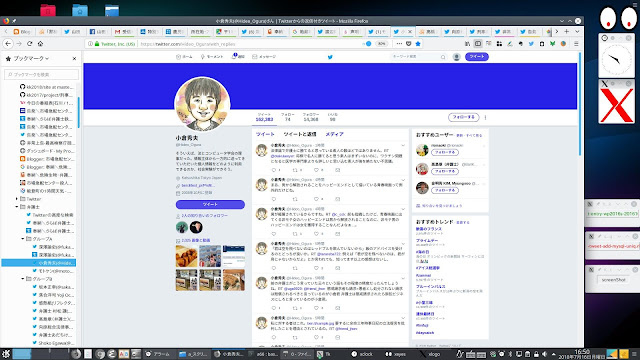Open Twitter moments nav item

212,57
